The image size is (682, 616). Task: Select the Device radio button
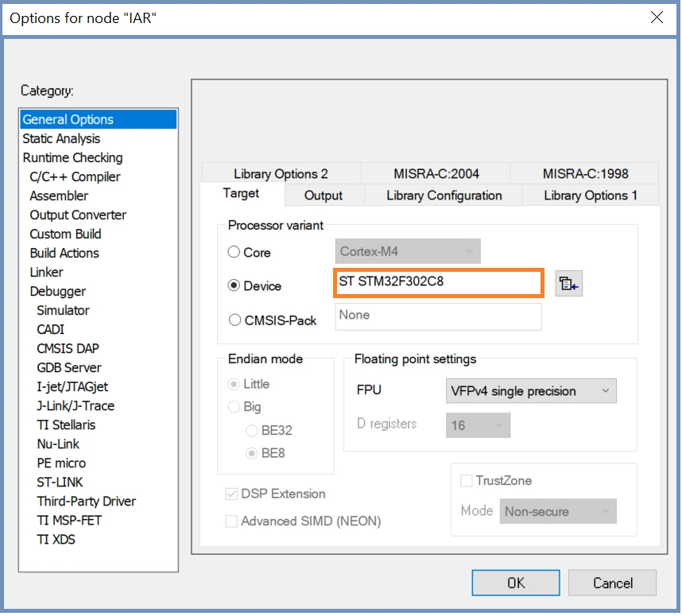(234, 285)
